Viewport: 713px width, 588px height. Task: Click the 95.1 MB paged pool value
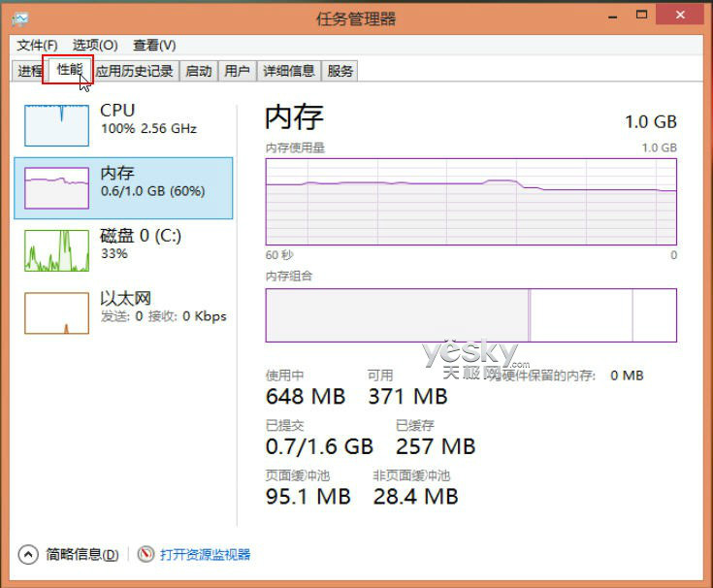(x=308, y=497)
